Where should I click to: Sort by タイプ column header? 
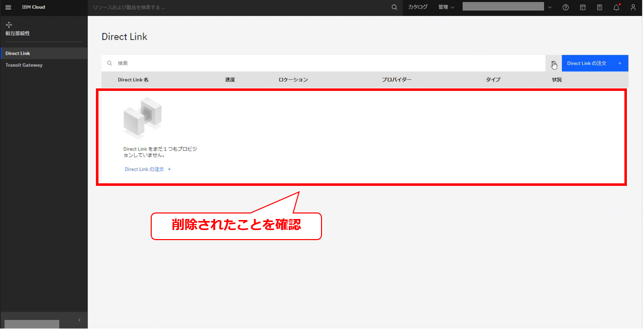[x=493, y=80]
